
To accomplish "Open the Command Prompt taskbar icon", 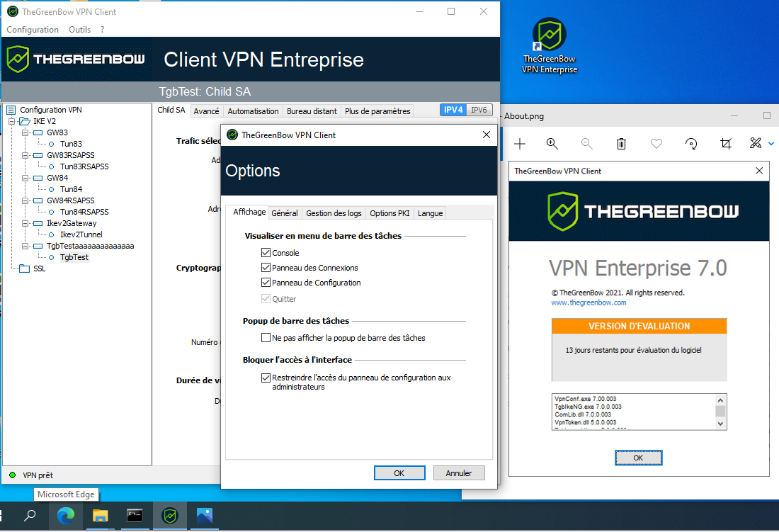I will (x=135, y=516).
